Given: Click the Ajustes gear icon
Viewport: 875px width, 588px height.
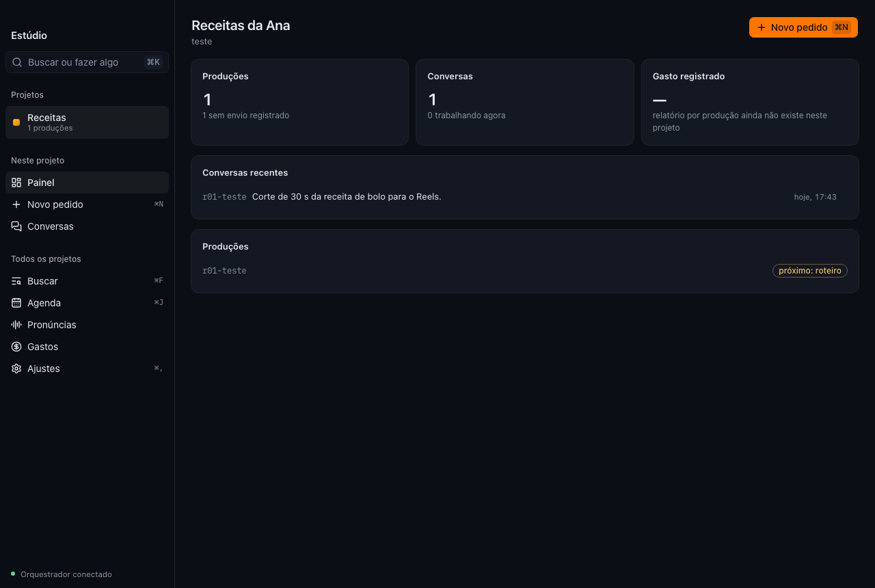Looking at the screenshot, I should click(x=16, y=369).
